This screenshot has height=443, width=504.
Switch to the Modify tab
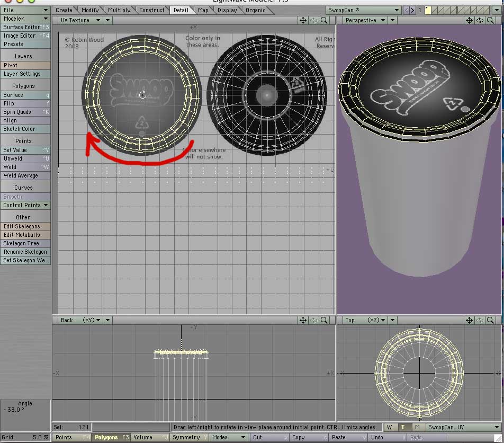[90, 10]
